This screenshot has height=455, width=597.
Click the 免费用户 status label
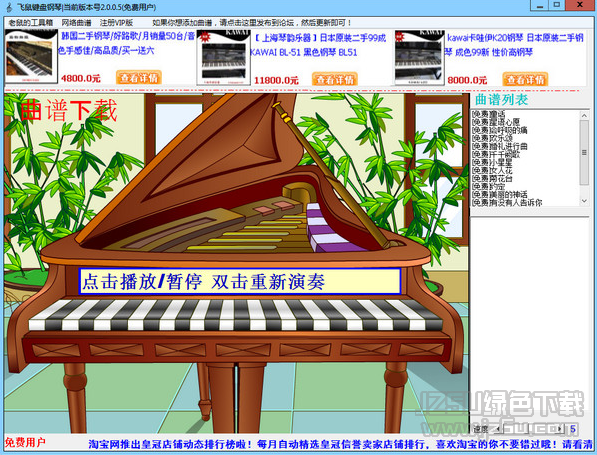(x=25, y=442)
